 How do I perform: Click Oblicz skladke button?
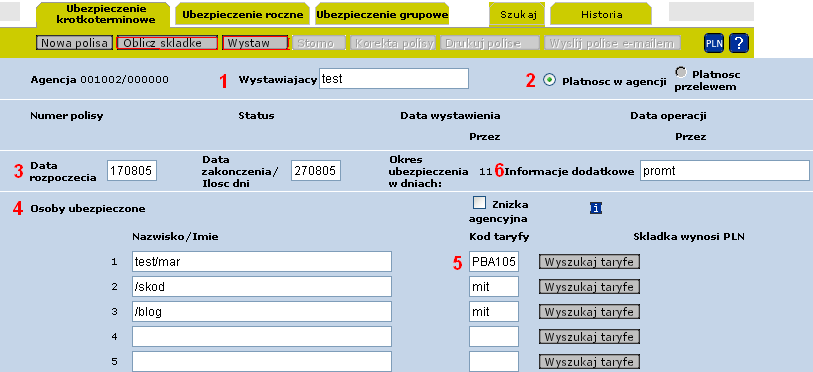tap(167, 43)
